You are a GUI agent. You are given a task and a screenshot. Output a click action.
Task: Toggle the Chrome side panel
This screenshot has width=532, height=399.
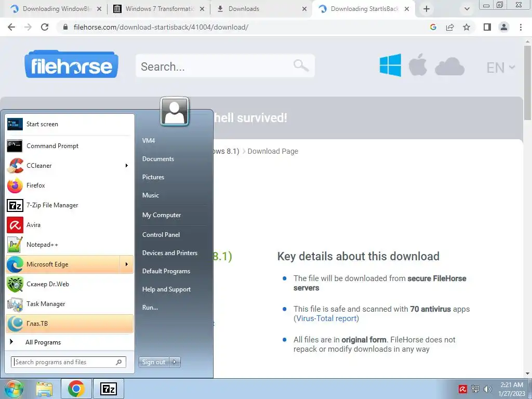coord(487,27)
